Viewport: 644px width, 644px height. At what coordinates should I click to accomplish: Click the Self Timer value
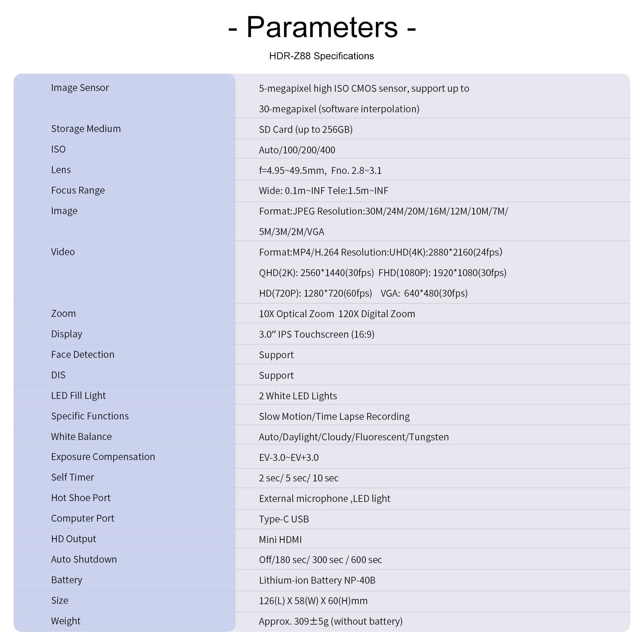pyautogui.click(x=298, y=478)
